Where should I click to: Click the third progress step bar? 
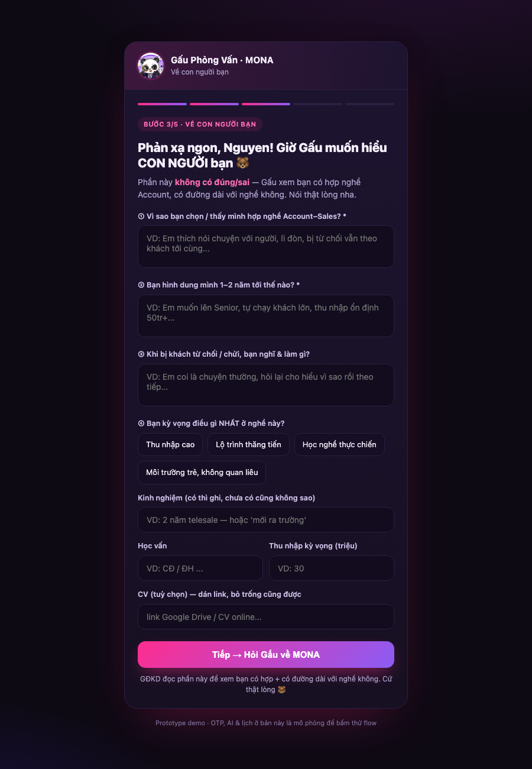(x=266, y=104)
